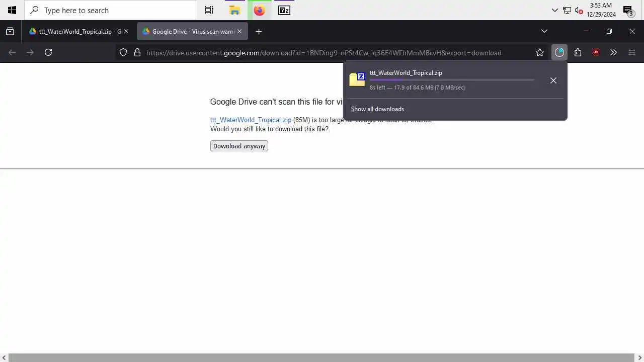Click the download name in panel

406,73
